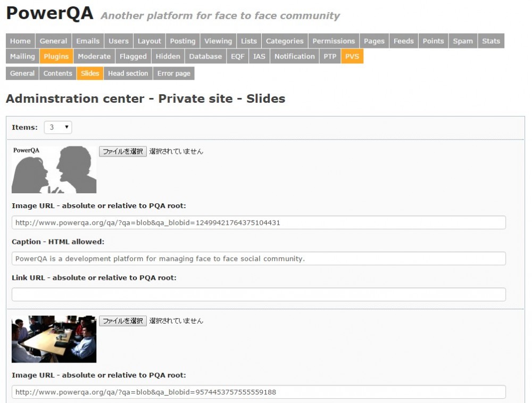Focus the first Image URL input field

click(x=259, y=223)
